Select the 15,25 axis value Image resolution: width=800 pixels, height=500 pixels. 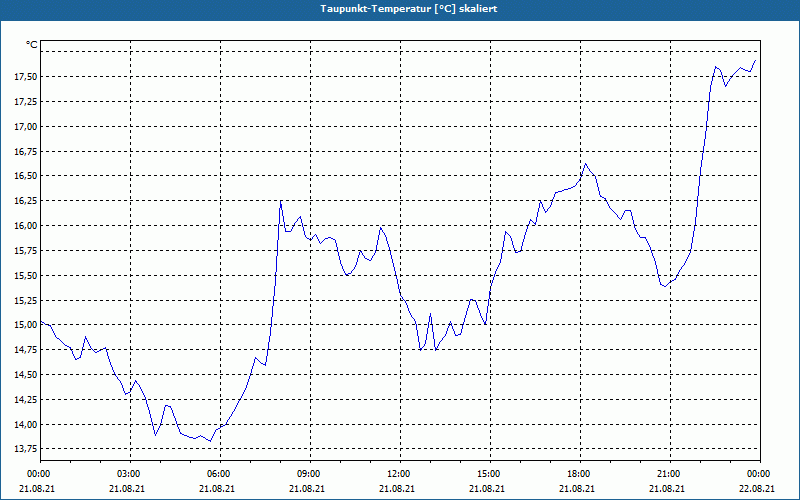point(26,301)
